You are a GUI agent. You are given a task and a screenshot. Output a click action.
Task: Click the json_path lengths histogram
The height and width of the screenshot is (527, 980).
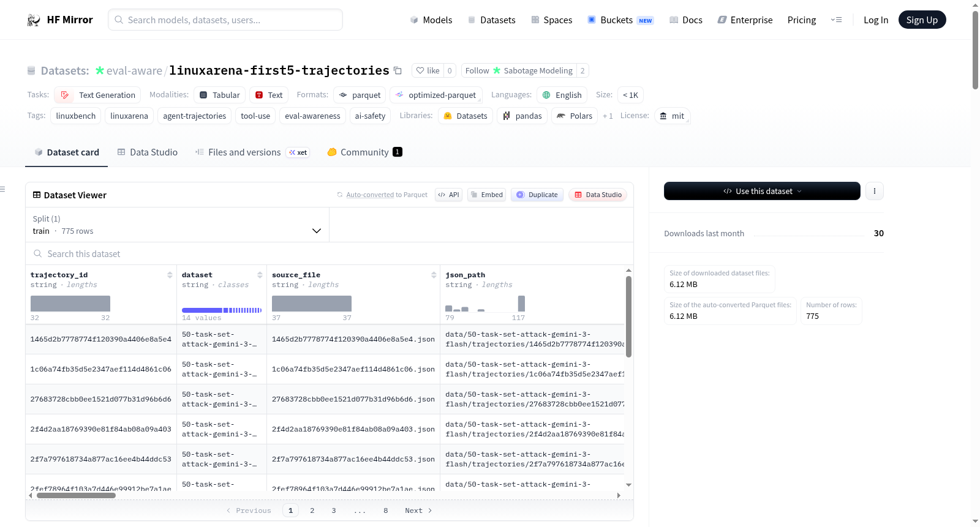[x=485, y=304]
